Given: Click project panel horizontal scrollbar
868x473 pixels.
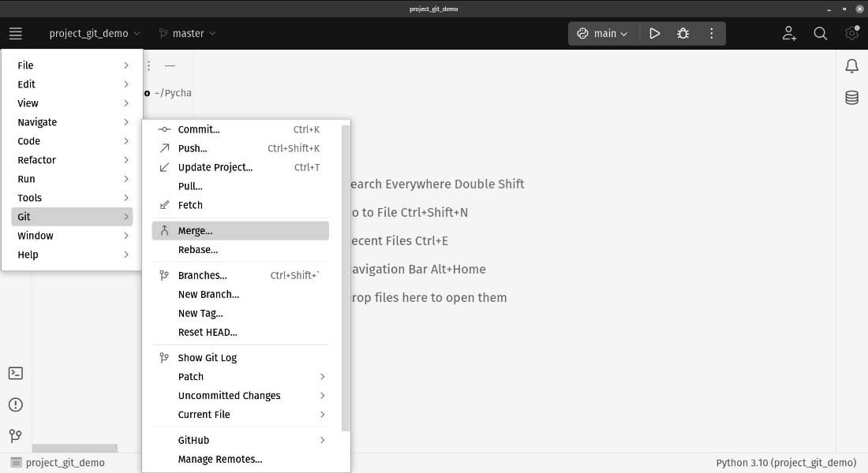Looking at the screenshot, I should coord(75,448).
